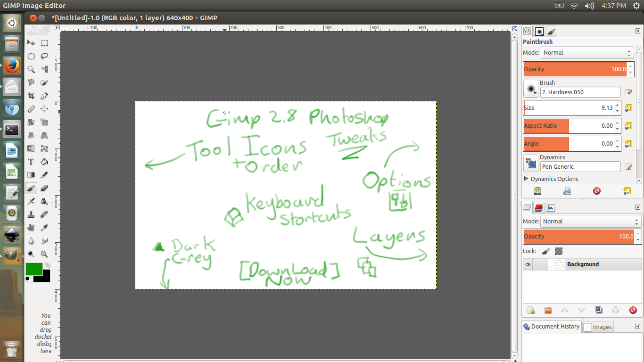The height and width of the screenshot is (362, 644).
Task: Swap foreground and background colors arrow
Action: (x=47, y=265)
